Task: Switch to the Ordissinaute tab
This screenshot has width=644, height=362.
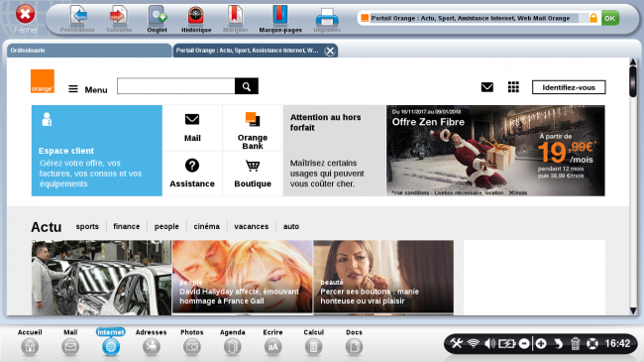Action: (x=89, y=51)
